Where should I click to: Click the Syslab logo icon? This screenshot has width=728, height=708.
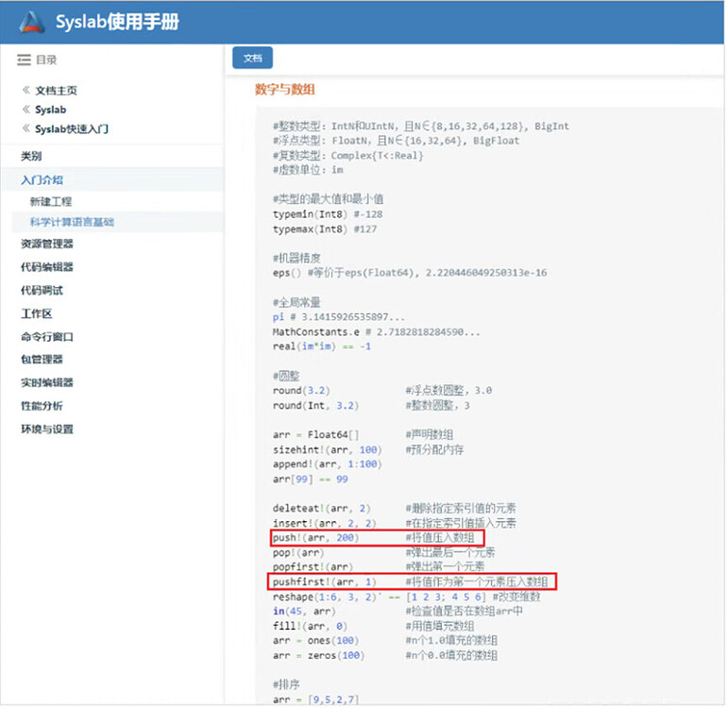point(32,22)
